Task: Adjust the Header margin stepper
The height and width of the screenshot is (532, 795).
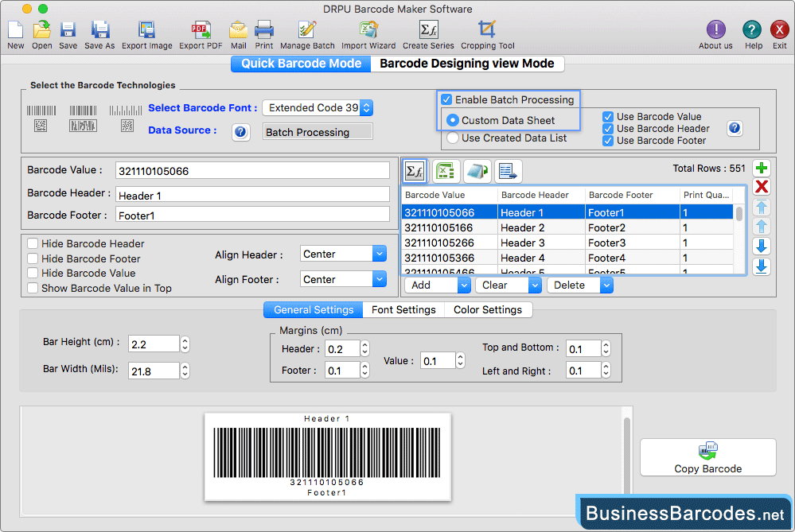Action: tap(364, 348)
